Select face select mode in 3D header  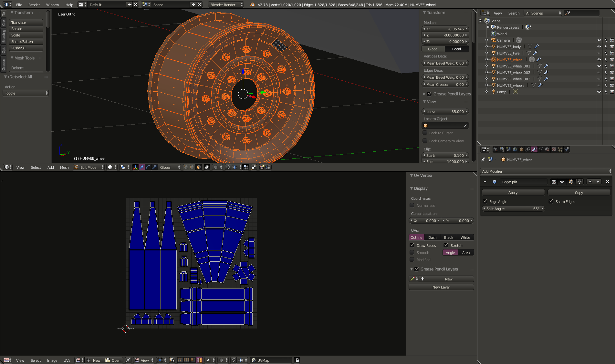[x=199, y=167]
